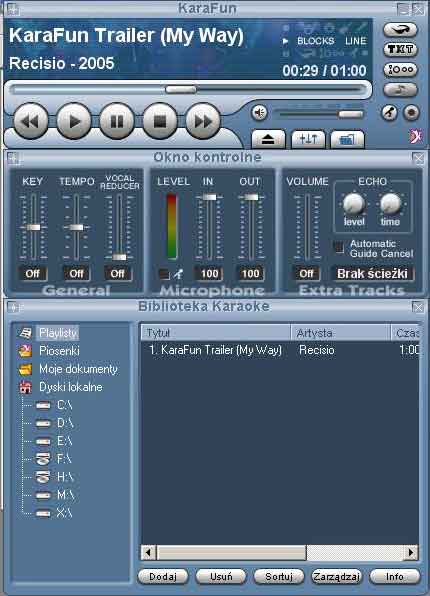Click the options button below TXT
430x596 pixels.
tap(400, 70)
